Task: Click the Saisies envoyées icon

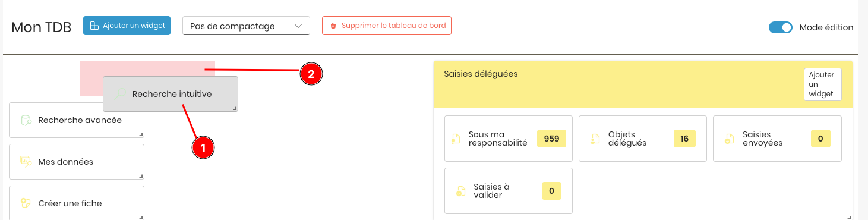Action: pos(730,139)
